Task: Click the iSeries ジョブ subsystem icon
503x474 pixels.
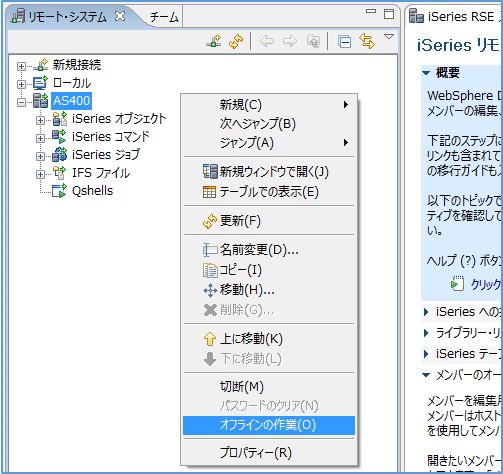Action: tap(60, 155)
